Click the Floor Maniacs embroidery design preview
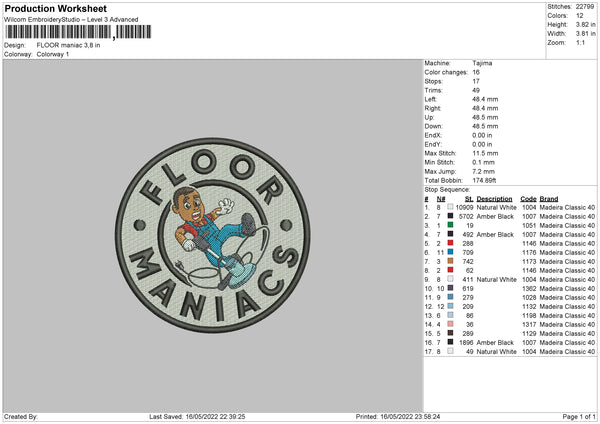Screen dimensions: 600x424 pos(213,235)
